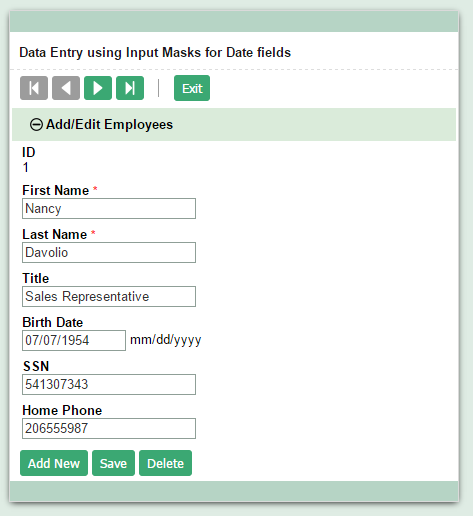This screenshot has height=516, width=473.
Task: Click the Add/Edit Employees header text
Action: (x=109, y=125)
